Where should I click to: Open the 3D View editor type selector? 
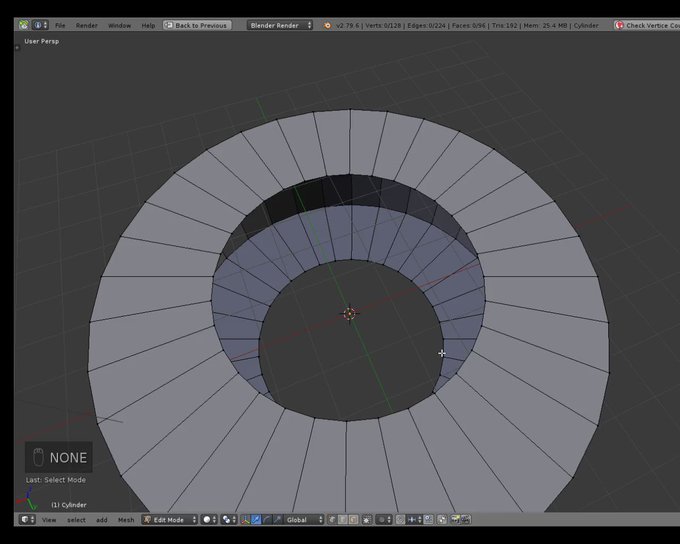point(28,520)
